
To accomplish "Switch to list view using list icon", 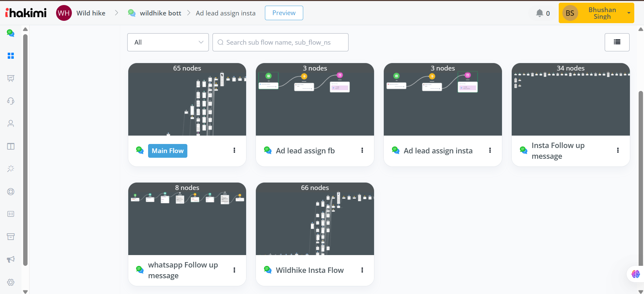I will point(617,42).
